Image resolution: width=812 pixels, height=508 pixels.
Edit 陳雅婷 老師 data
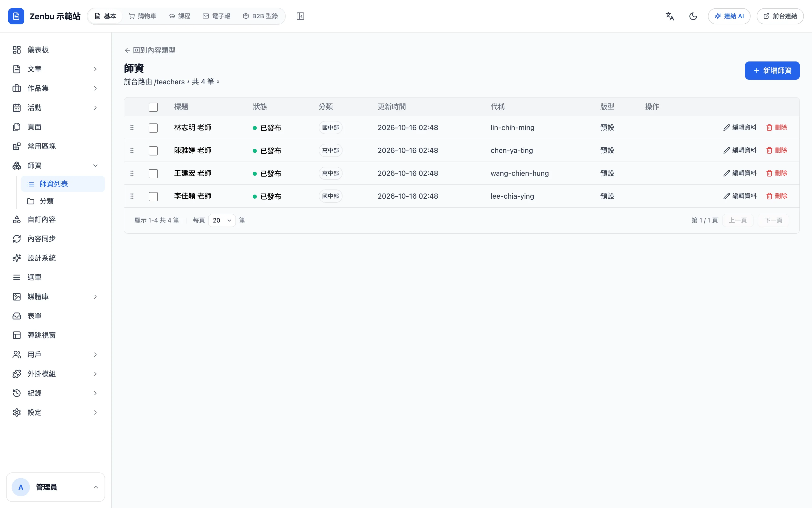739,150
